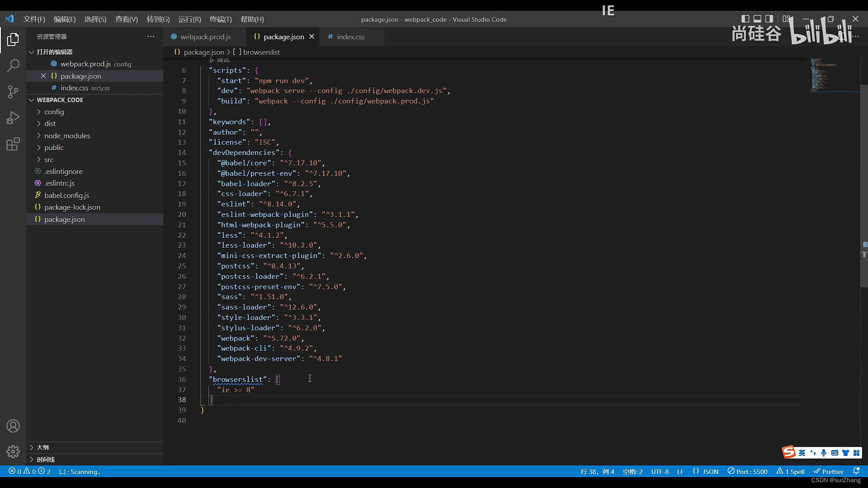Select package.json in explorer tree
The image size is (868, 488).
pyautogui.click(x=94, y=219)
